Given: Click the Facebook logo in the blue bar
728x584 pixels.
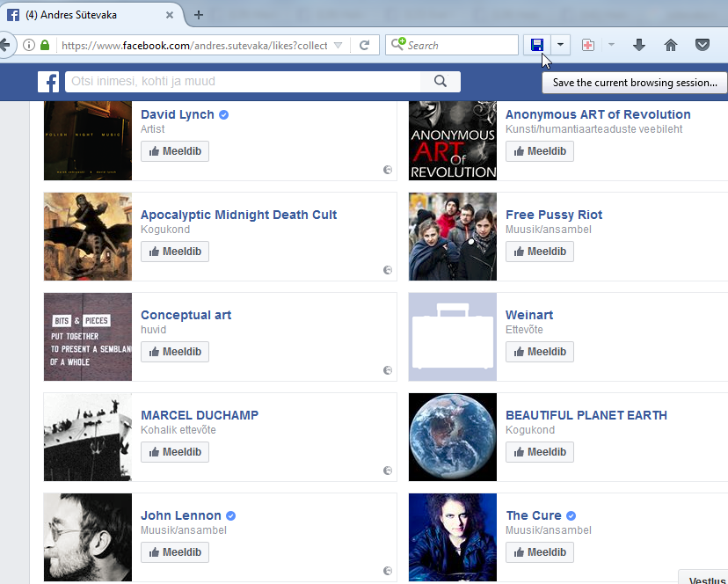Looking at the screenshot, I should pos(48,82).
